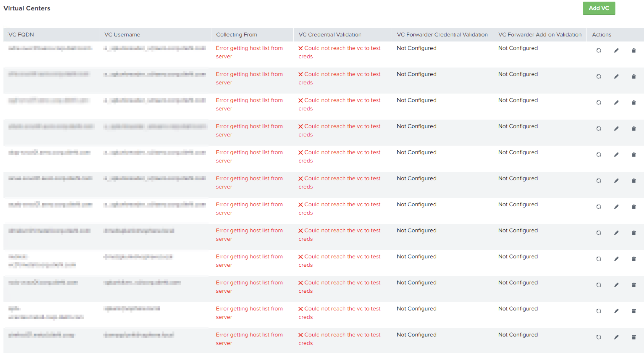
Task: Edit the sixth virtual center entry
Action: pyautogui.click(x=616, y=180)
